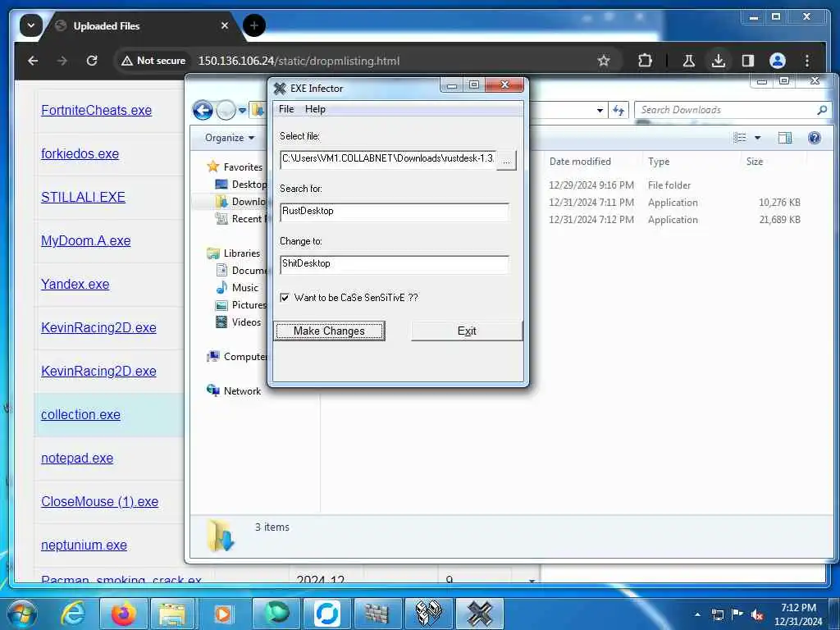
Task: Open the browser profile avatar
Action: pyautogui.click(x=778, y=61)
